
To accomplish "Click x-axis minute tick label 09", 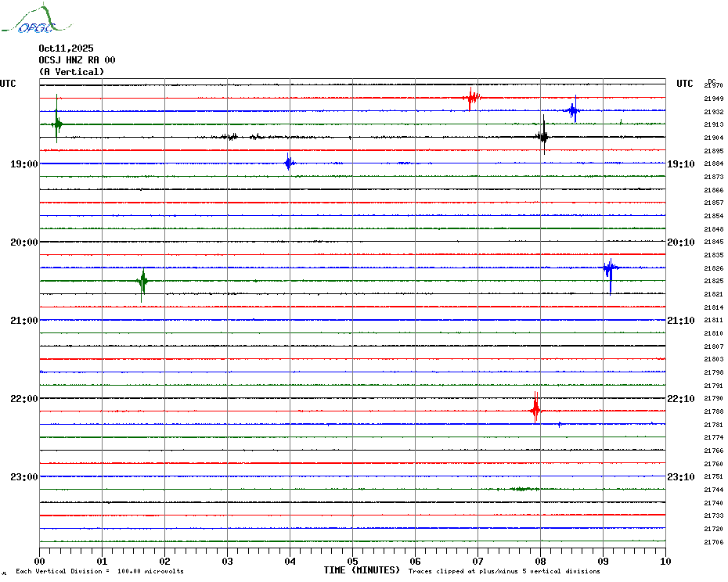I will (x=603, y=562).
